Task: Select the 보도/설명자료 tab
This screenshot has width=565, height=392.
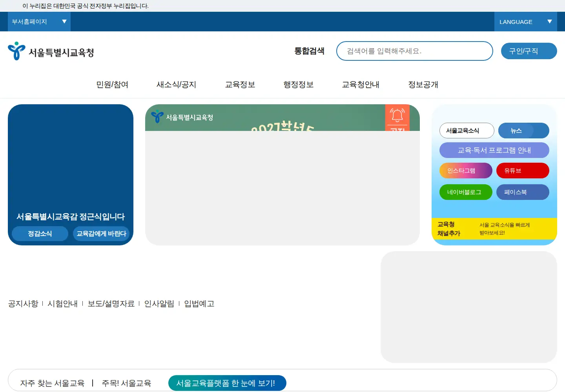Action: coord(111,304)
